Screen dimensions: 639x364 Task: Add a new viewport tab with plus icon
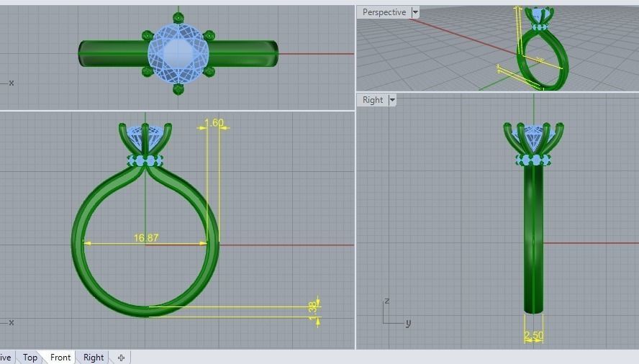click(x=121, y=358)
